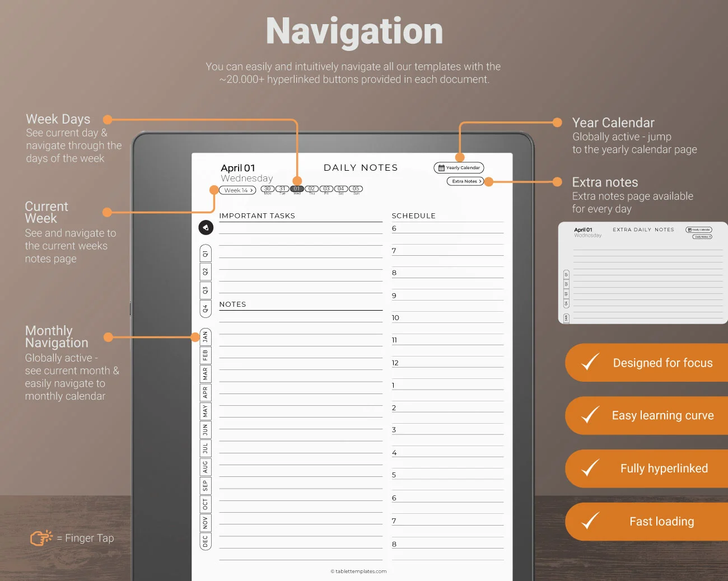Tap the round black index icon
This screenshot has height=581, width=728.
[x=206, y=227]
